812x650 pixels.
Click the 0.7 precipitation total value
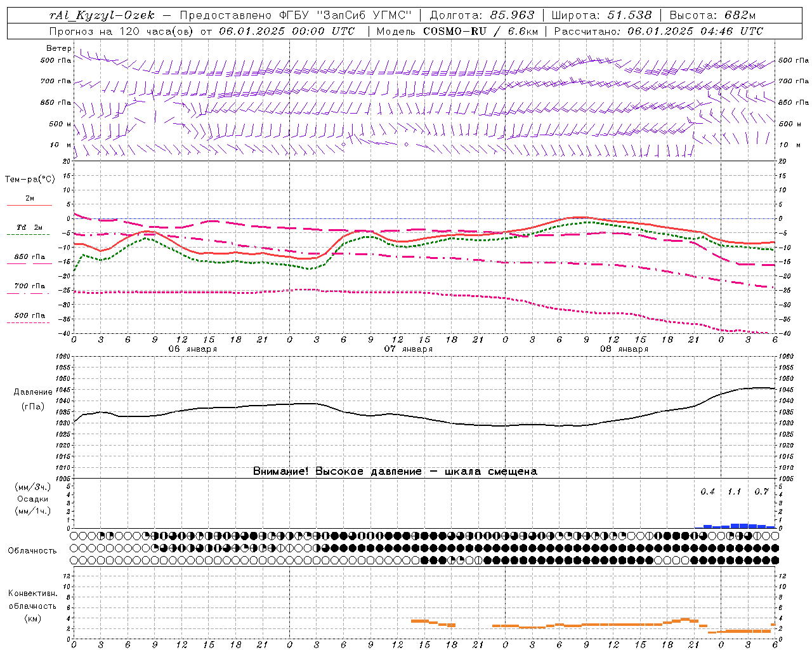761,492
